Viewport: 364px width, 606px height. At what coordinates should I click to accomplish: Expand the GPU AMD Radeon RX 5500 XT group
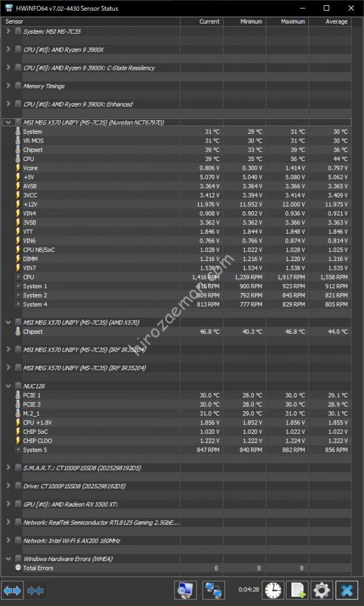pos(8,504)
